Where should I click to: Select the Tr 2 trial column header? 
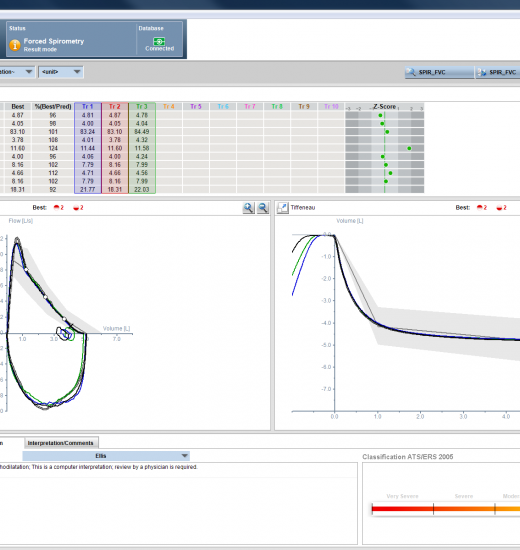pyautogui.click(x=115, y=106)
